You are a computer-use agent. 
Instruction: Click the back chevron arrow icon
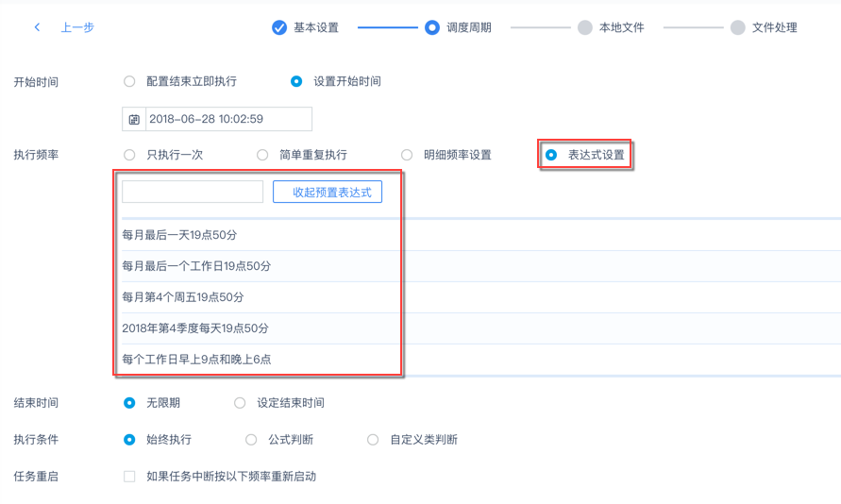(x=37, y=27)
